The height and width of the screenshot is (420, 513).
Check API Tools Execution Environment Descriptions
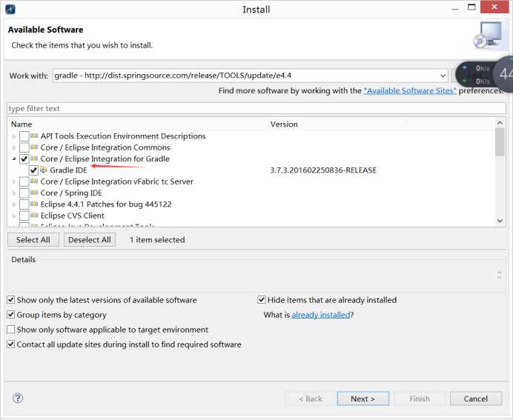pyautogui.click(x=24, y=136)
